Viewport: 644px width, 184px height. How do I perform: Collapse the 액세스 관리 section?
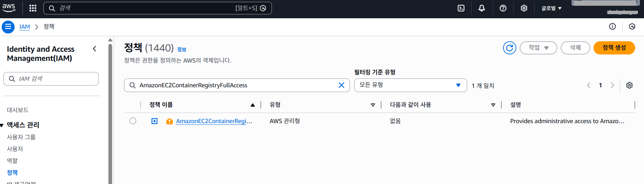2,125
